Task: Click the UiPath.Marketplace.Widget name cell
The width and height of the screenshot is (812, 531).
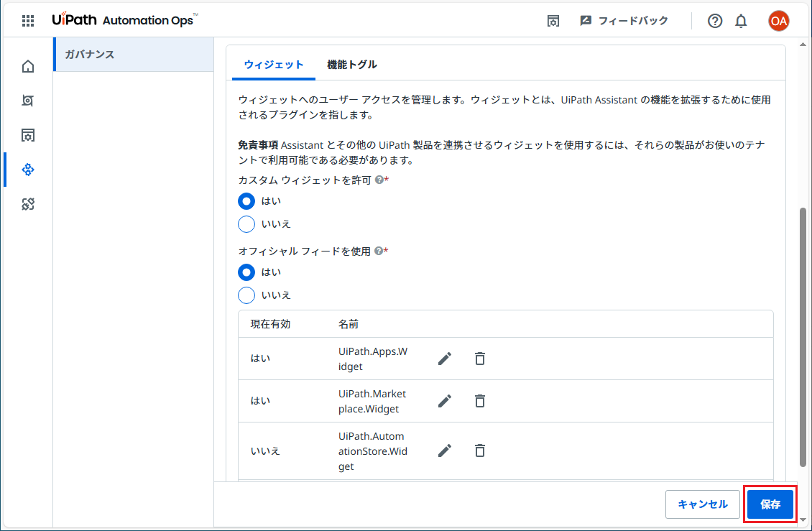Action: point(372,401)
